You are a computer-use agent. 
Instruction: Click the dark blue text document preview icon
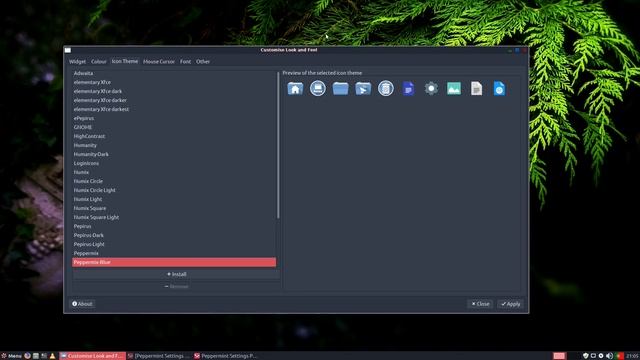408,88
